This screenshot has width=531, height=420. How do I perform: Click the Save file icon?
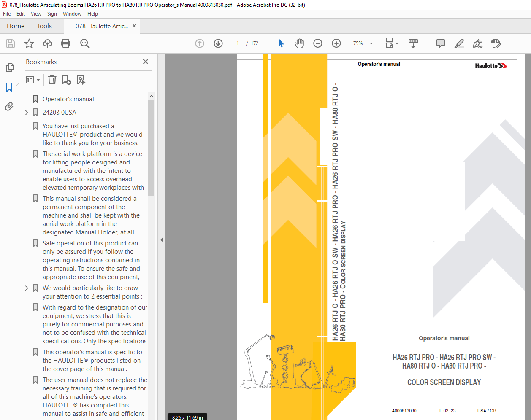click(11, 43)
